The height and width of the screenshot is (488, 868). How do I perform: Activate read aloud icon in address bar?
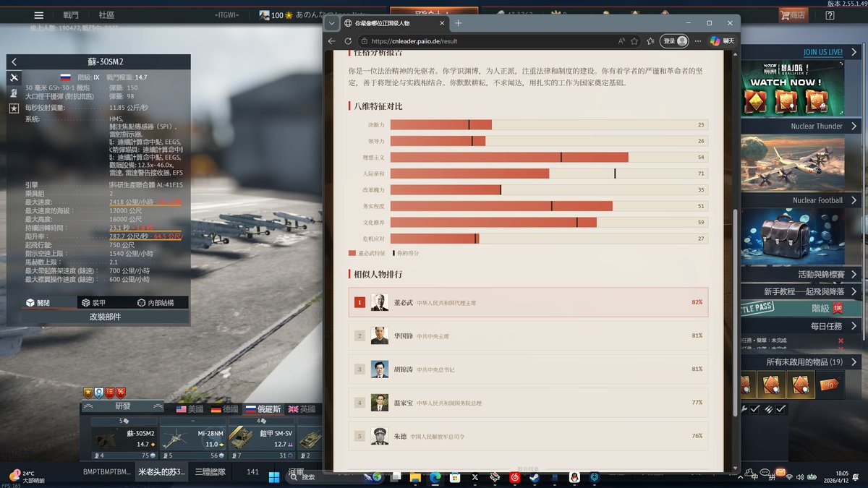(x=621, y=41)
